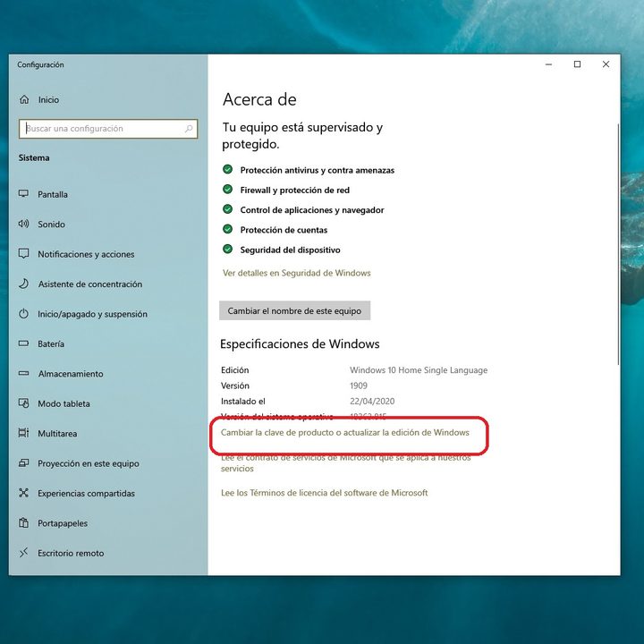Click the Notificaciones y acciones icon
This screenshot has height=644, width=644.
(24, 254)
